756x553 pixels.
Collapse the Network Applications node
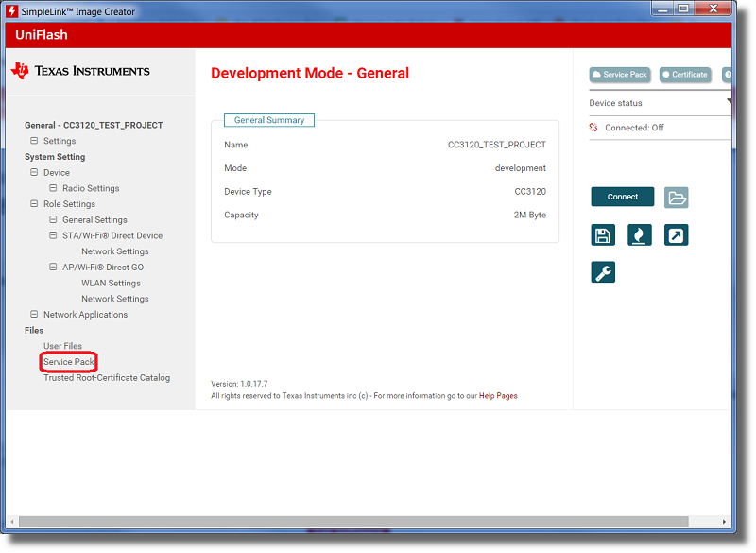[34, 315]
